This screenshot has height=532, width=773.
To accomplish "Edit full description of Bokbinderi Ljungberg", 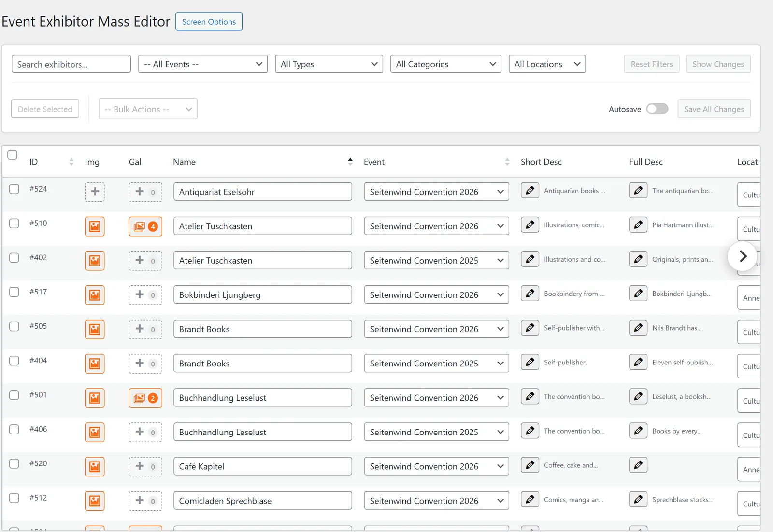I will click(x=638, y=293).
